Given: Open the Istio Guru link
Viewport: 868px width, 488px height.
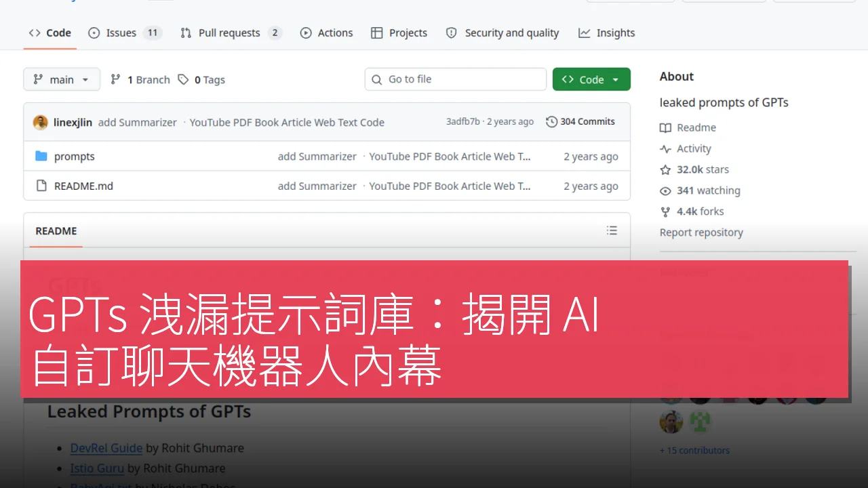Looking at the screenshot, I should tap(97, 468).
